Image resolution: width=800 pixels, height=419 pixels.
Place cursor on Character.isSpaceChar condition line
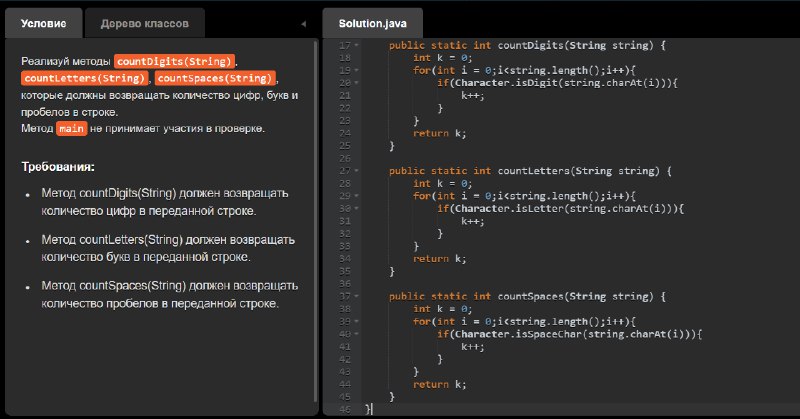tap(569, 334)
